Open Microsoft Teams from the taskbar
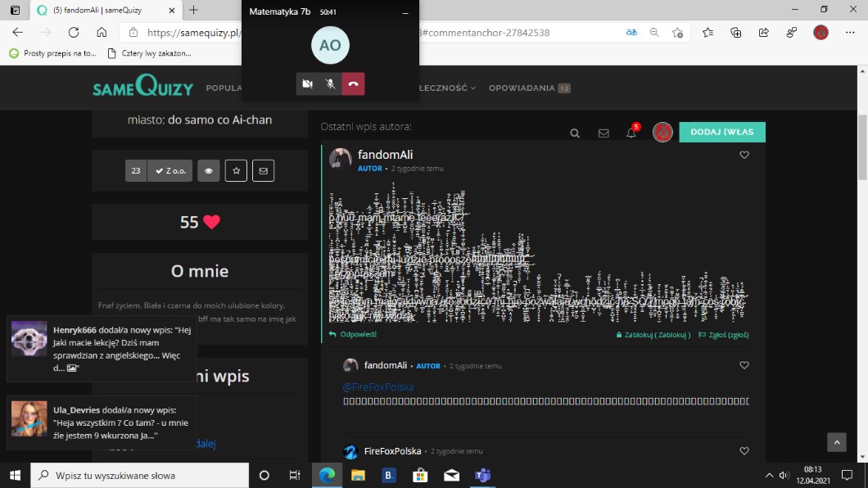868x488 pixels. (x=482, y=475)
